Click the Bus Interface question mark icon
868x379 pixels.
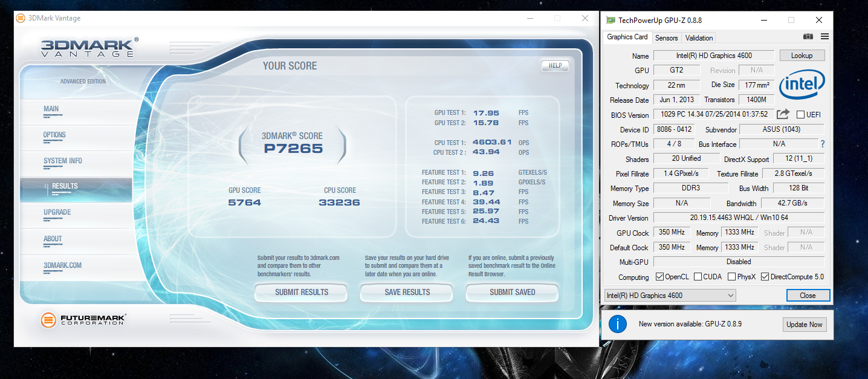pos(823,144)
